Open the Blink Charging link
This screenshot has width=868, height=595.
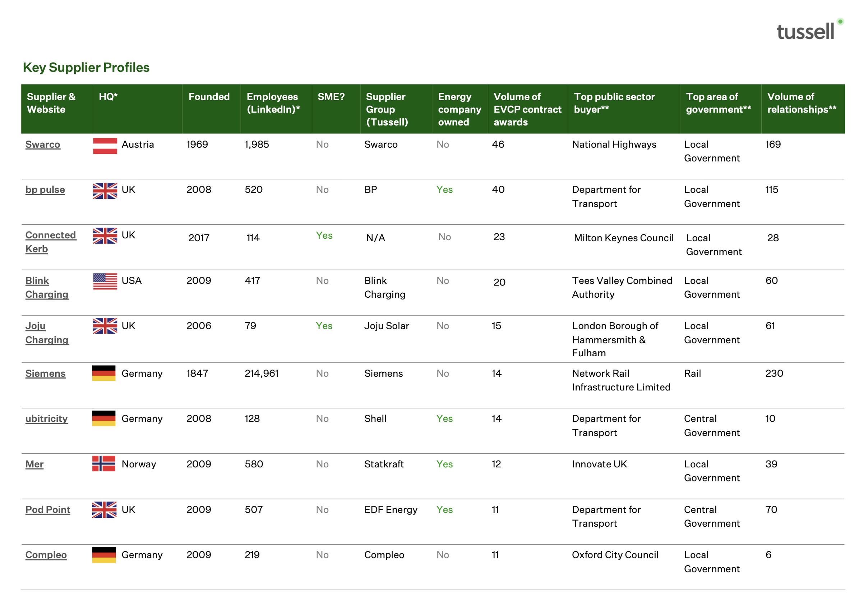click(47, 288)
